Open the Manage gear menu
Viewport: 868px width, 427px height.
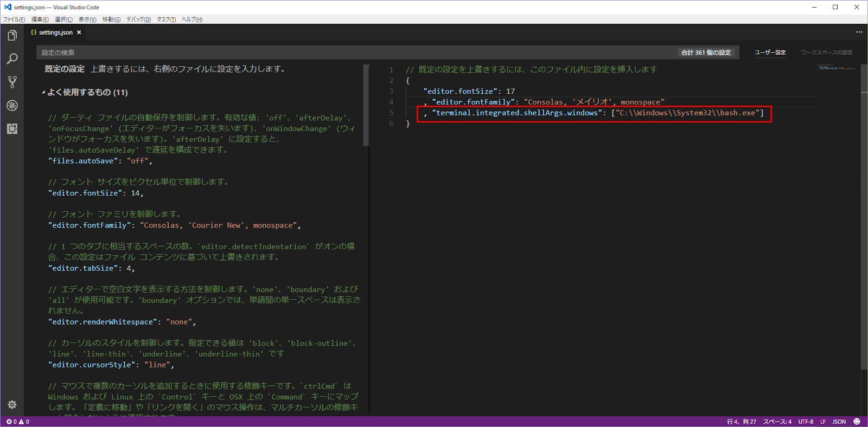click(12, 405)
